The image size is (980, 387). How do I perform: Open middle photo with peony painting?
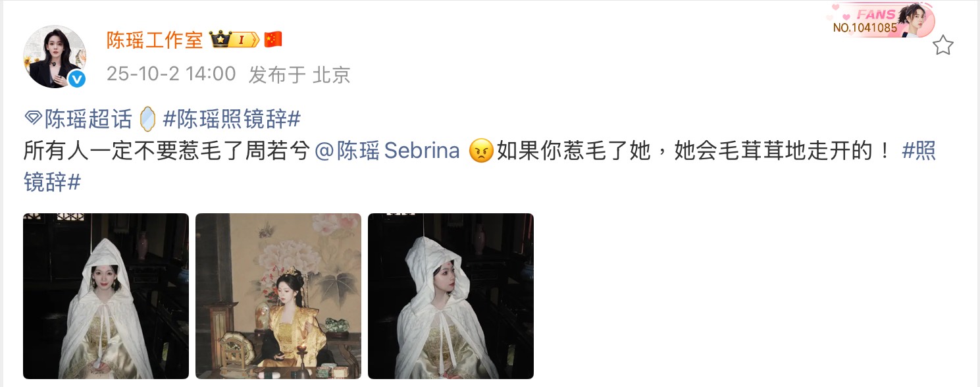pyautogui.click(x=278, y=296)
